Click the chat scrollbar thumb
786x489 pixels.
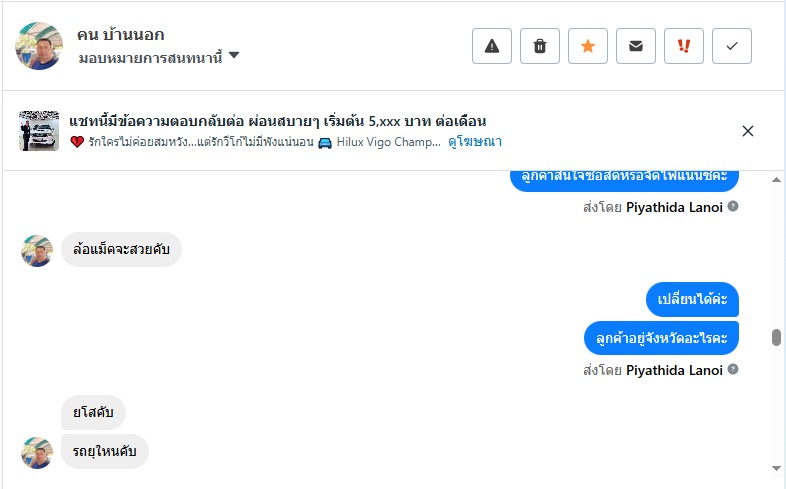pos(776,337)
